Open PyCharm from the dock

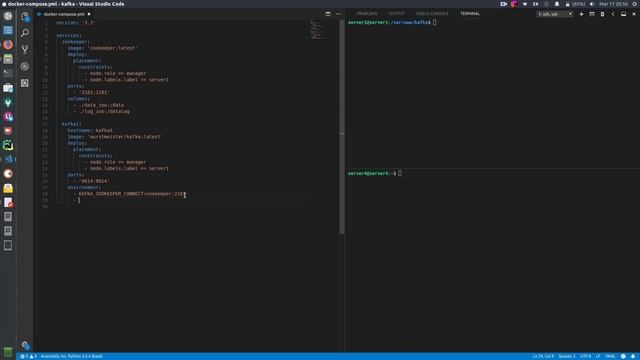[x=8, y=145]
